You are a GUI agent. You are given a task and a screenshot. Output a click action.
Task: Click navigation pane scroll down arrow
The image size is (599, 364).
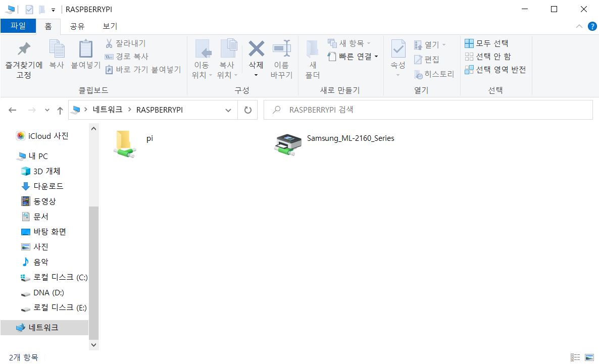93,344
